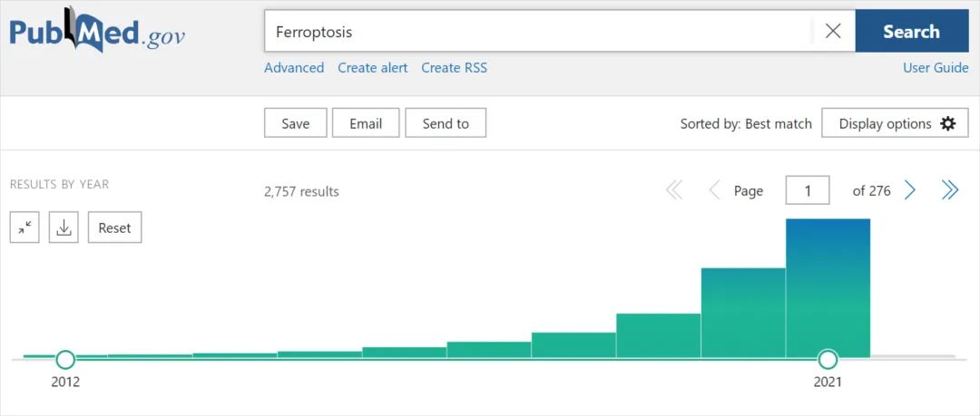Viewport: 980px width, 416px height.
Task: Click the Search button
Action: tap(912, 31)
